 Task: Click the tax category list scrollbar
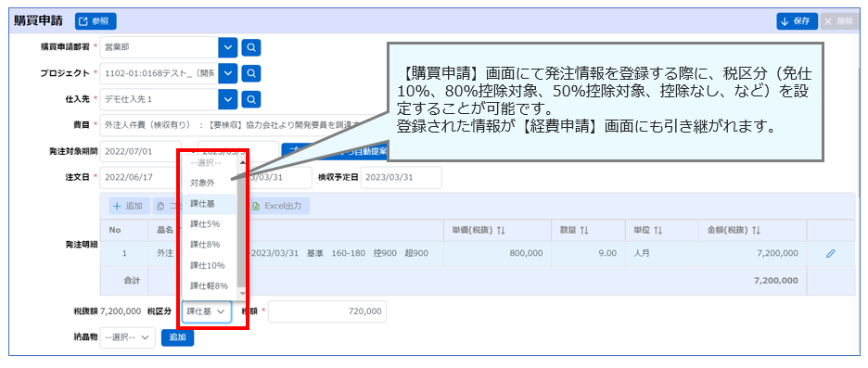click(x=242, y=227)
